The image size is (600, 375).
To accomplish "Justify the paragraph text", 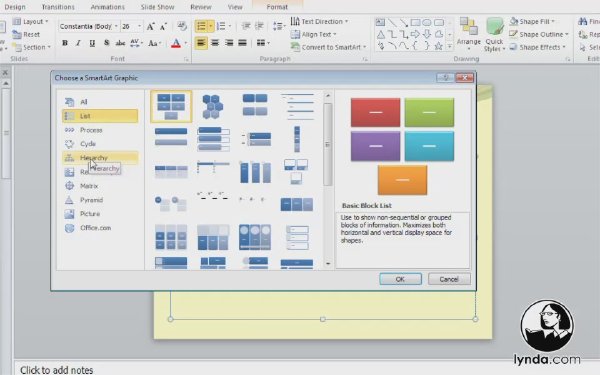I will [243, 43].
